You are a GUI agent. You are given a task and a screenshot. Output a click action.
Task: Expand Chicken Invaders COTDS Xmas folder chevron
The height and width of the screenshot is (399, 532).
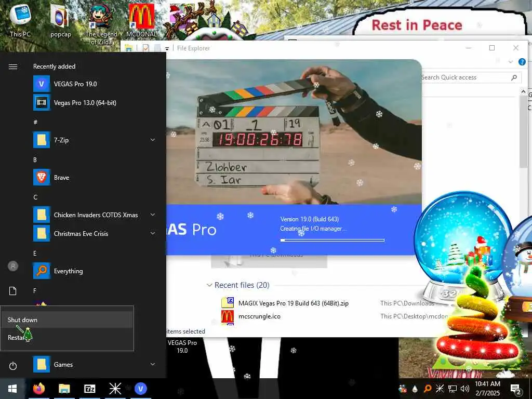tap(153, 215)
